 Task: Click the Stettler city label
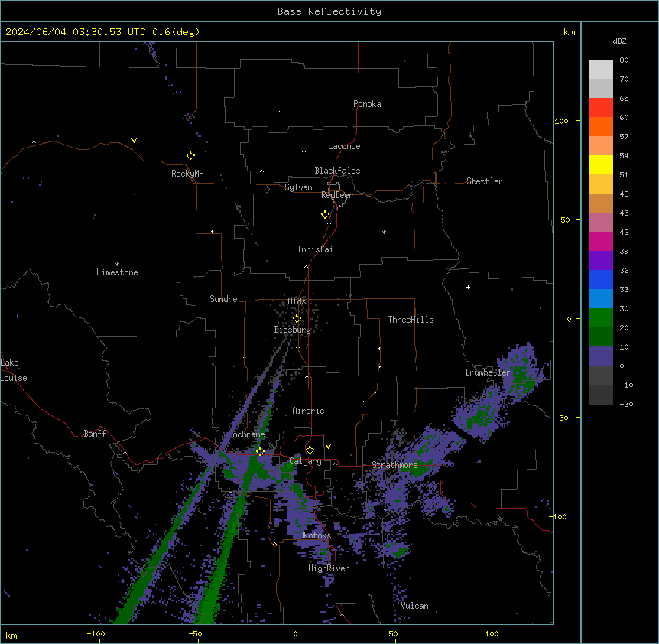[x=485, y=181]
